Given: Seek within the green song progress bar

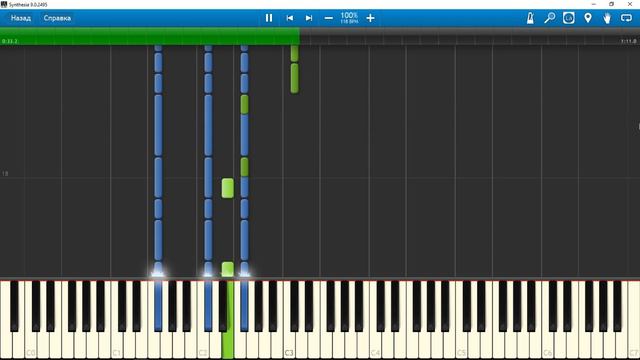Looking at the screenshot, I should [150, 36].
